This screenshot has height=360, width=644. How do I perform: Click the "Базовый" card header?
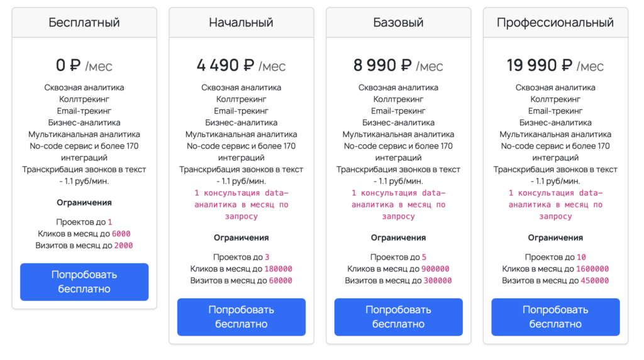(x=398, y=23)
